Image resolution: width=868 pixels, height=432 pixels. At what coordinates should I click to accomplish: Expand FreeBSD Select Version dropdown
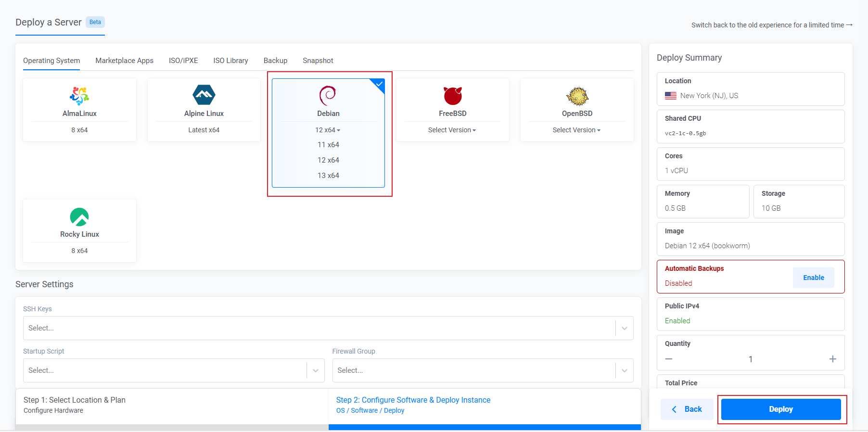pos(452,130)
